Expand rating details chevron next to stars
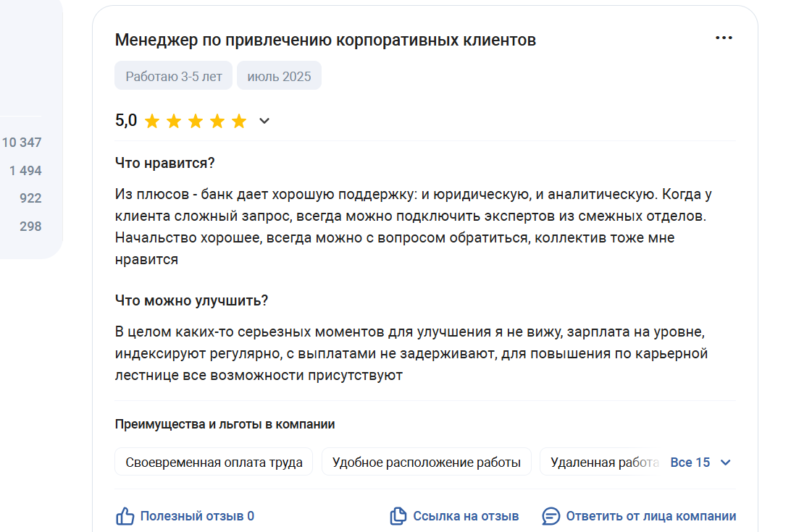Viewport: 791px width, 532px height. [264, 121]
